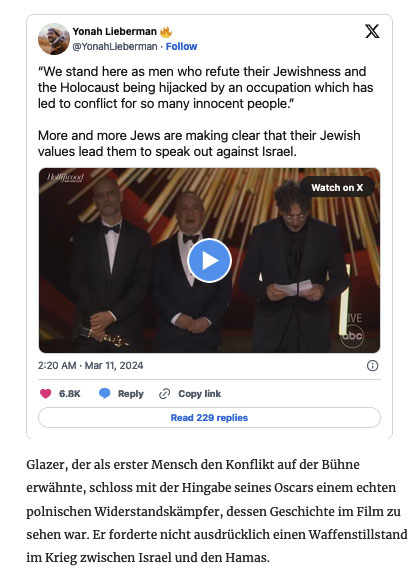Open the tweet info icon

coord(372,366)
